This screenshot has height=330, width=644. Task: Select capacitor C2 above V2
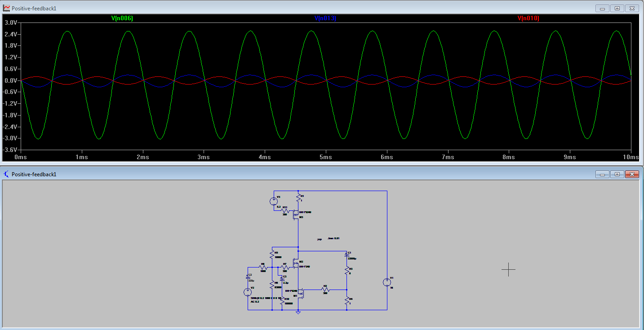(247, 277)
